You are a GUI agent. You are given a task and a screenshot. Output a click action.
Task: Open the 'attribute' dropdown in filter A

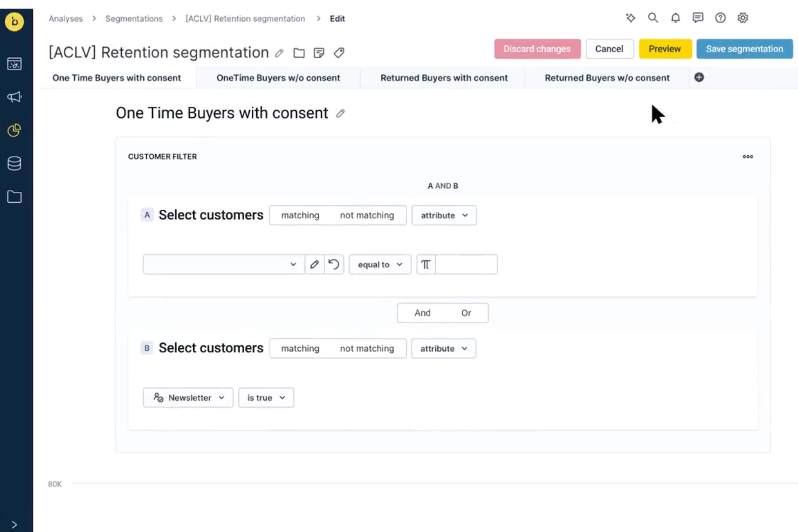coord(443,215)
